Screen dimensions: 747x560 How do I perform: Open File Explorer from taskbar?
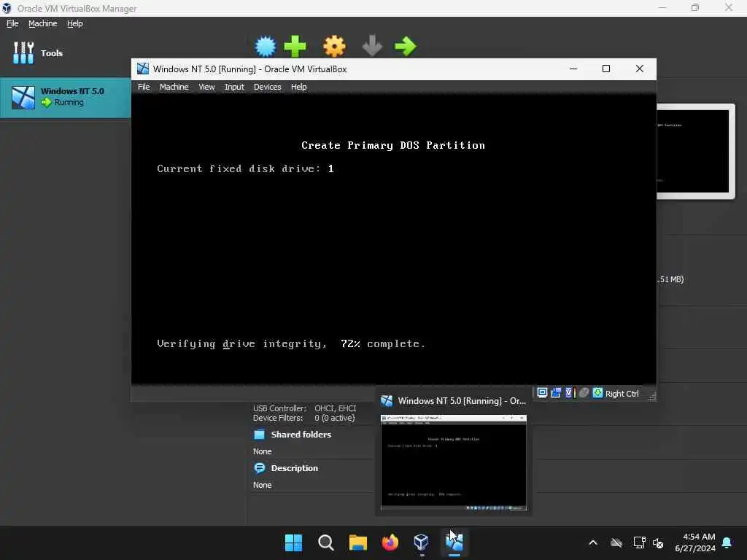tap(357, 542)
